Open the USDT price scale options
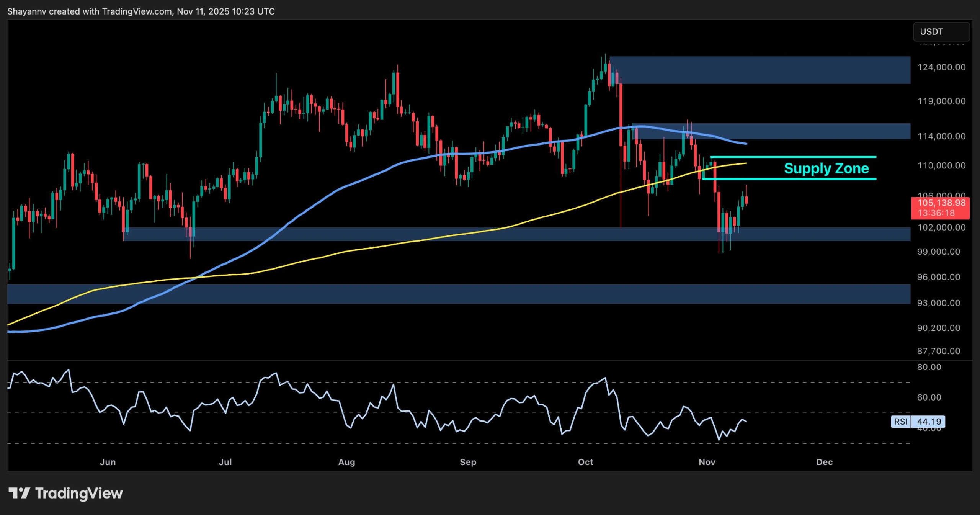 [x=941, y=268]
